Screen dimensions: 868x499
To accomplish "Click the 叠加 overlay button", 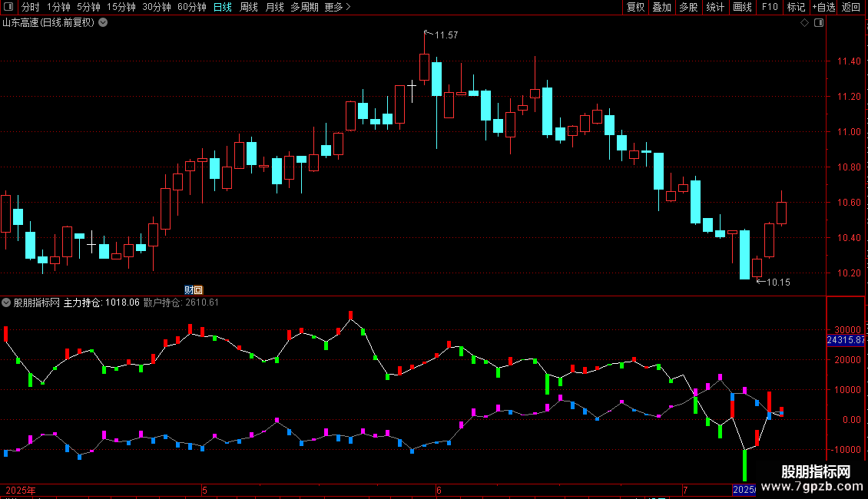I will tap(661, 7).
